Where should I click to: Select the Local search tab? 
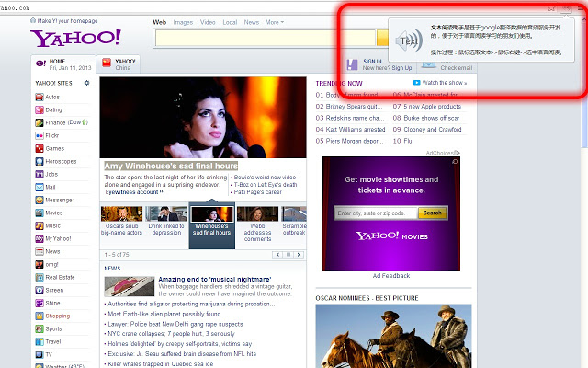(x=230, y=22)
